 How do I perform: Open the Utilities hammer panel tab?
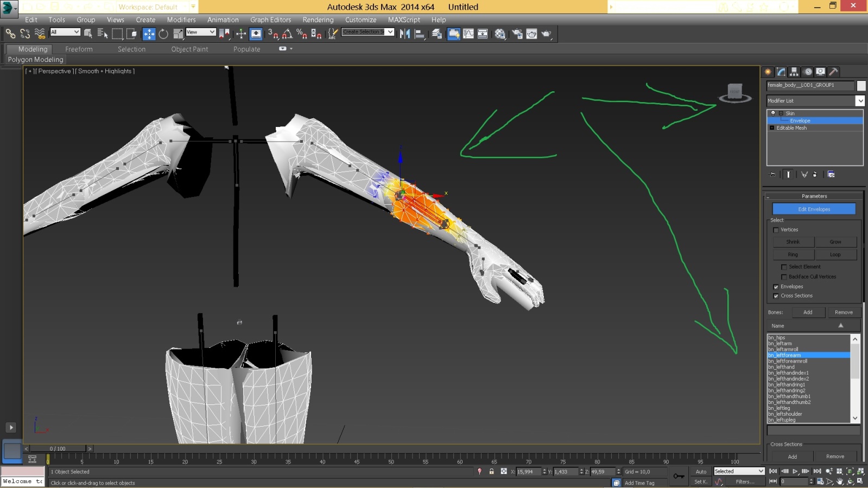pyautogui.click(x=834, y=72)
